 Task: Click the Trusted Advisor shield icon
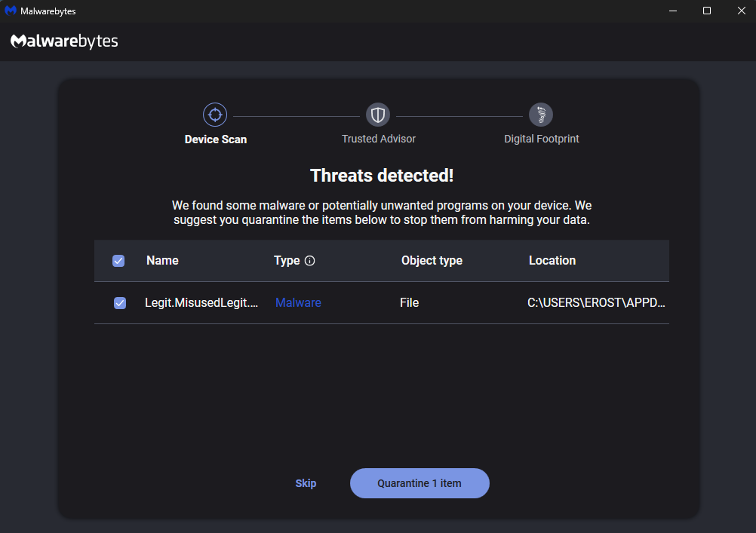(x=378, y=115)
